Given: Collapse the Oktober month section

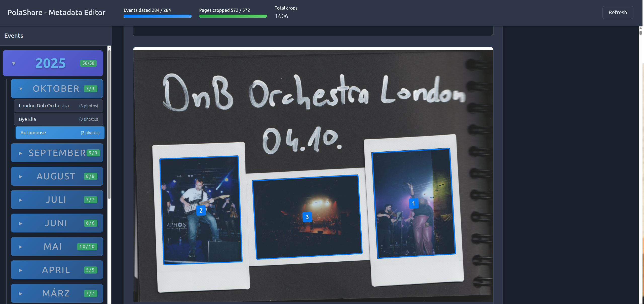Looking at the screenshot, I should click(21, 88).
